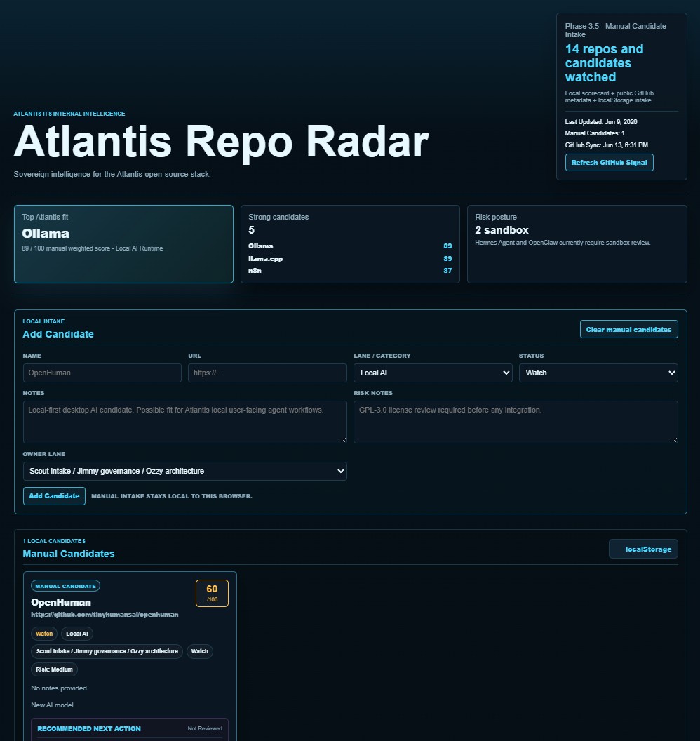The height and width of the screenshot is (741, 700).
Task: Click the Manual Candidates: 1 status line
Action: coord(595,133)
